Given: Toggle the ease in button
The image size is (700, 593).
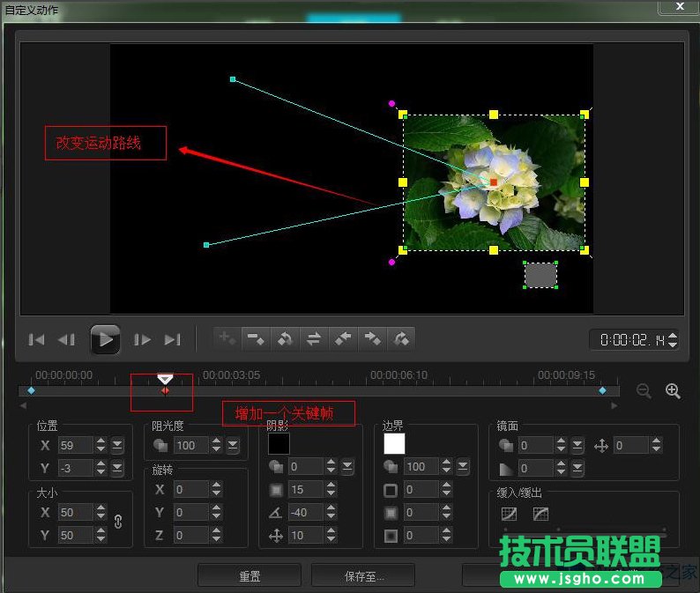Looking at the screenshot, I should [509, 514].
